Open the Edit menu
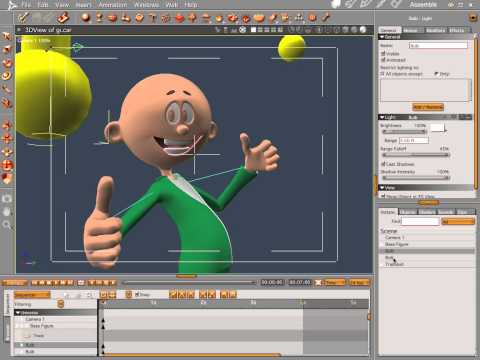 (43, 5)
